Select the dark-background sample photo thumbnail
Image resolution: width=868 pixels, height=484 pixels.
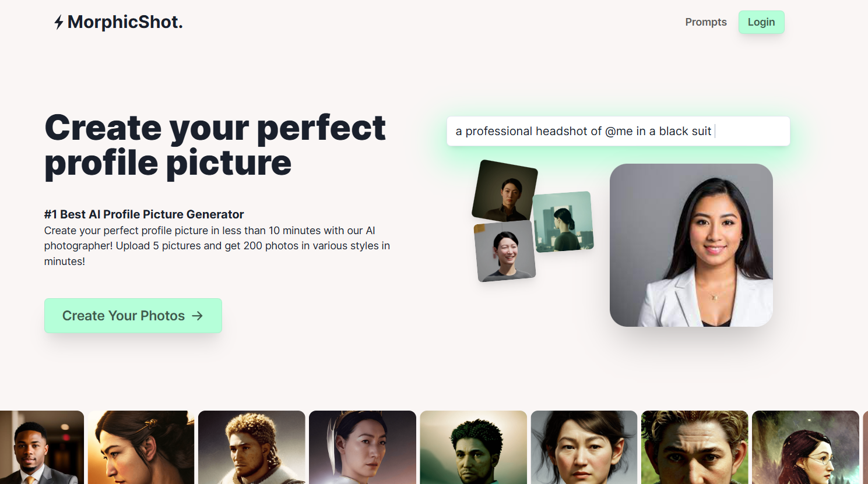[505, 191]
